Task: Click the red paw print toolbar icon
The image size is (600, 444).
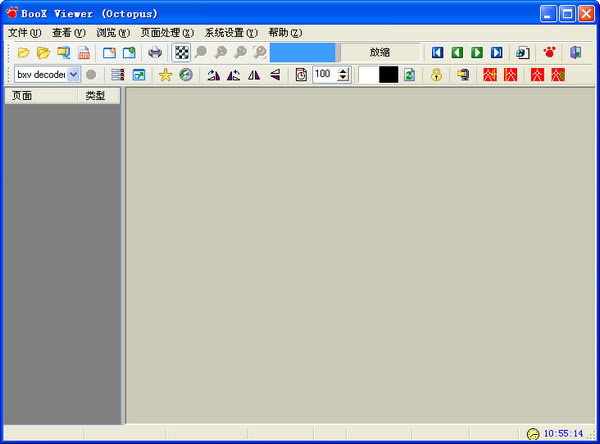Action: pyautogui.click(x=549, y=52)
